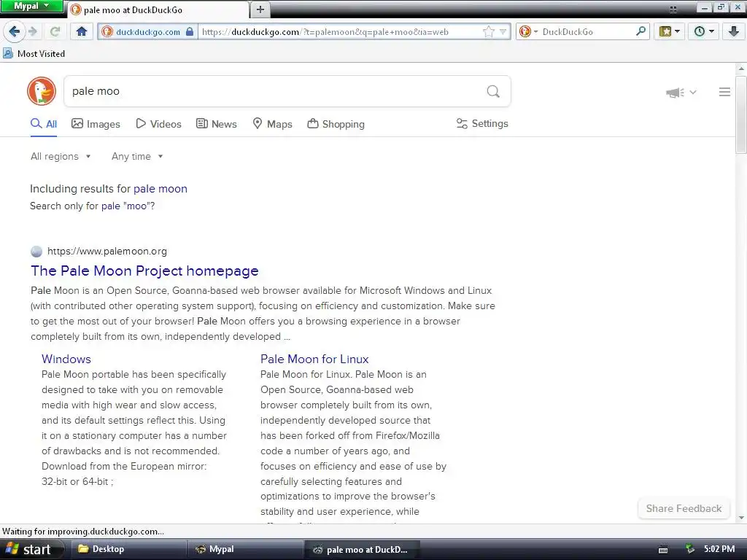747x560 pixels.
Task: Select the 'pale moo at DuckDuckGo' tab
Action: 158,9
